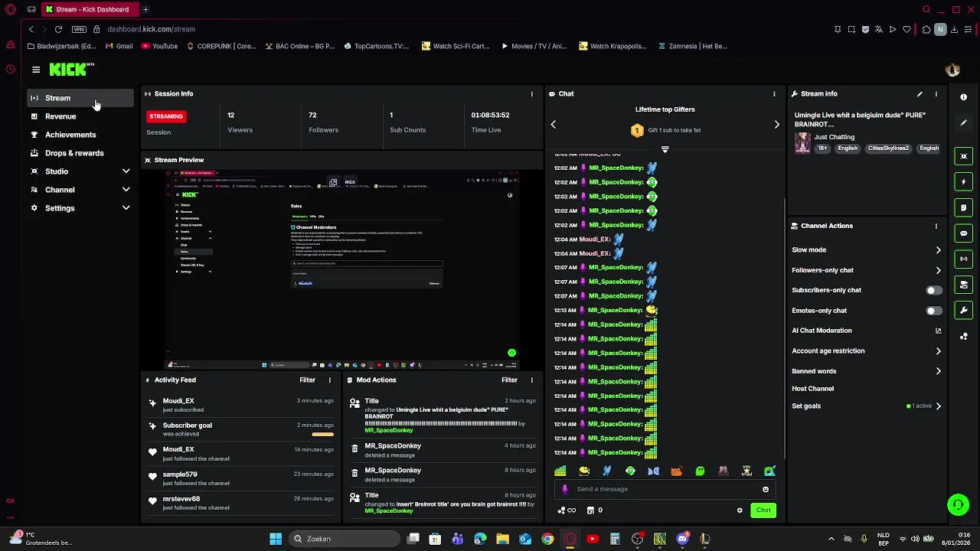Open AI Chat Moderation external link icon

(939, 331)
